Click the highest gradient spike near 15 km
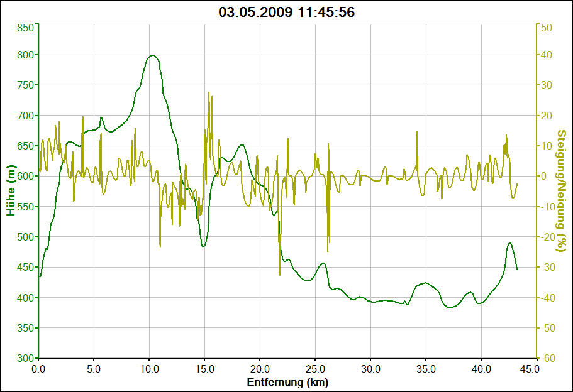The width and height of the screenshot is (573, 392). (209, 92)
